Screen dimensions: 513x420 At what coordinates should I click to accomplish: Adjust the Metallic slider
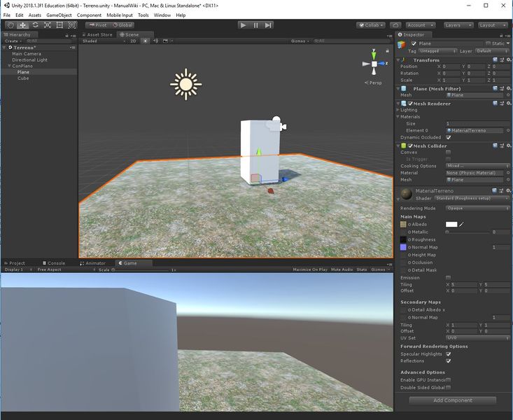(x=468, y=232)
